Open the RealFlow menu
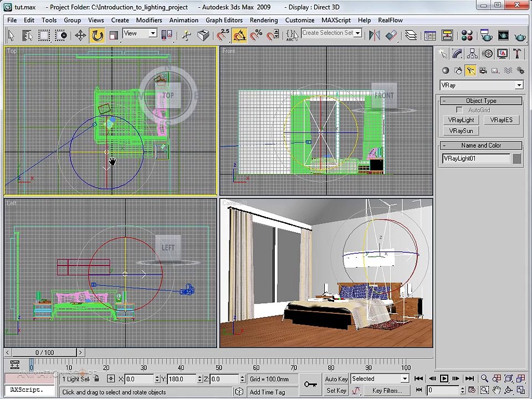This screenshot has height=399, width=532. (390, 20)
